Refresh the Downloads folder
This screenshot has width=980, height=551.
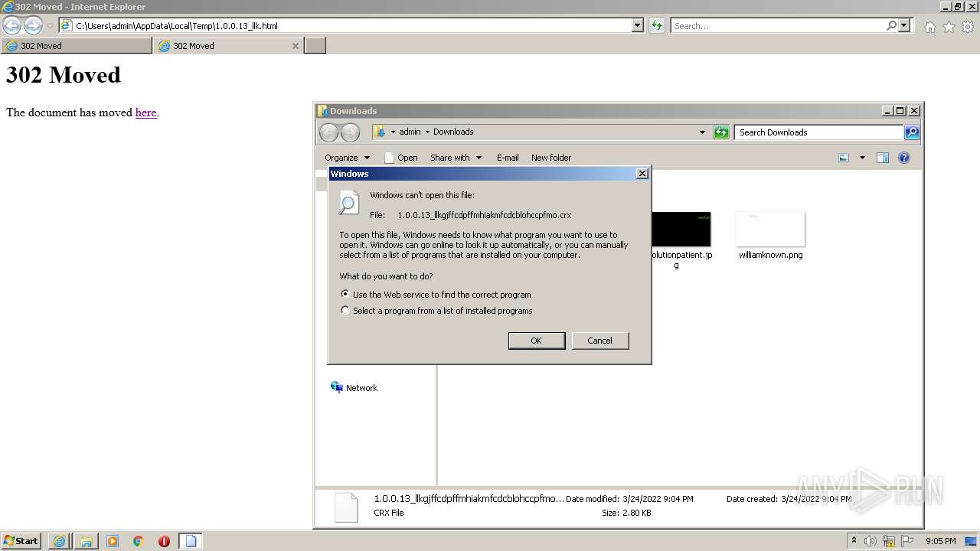(721, 132)
